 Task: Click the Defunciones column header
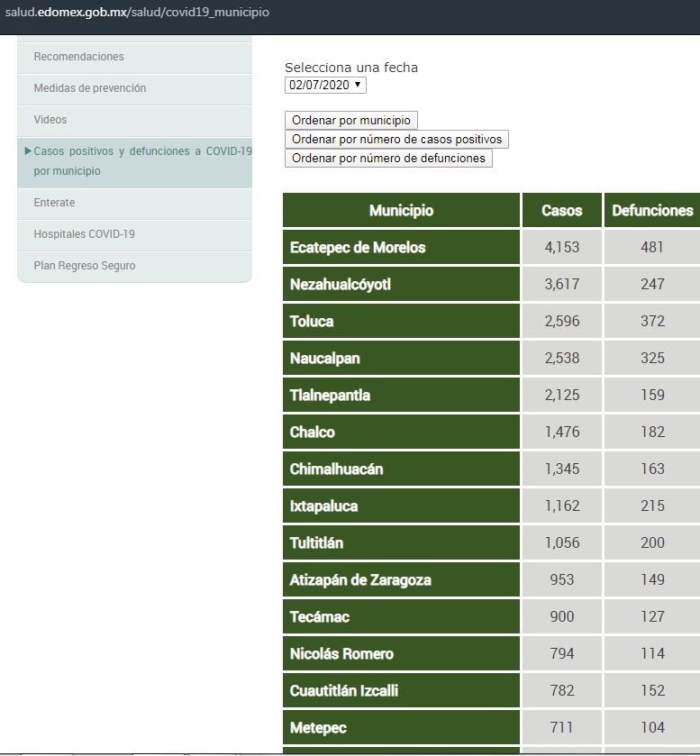[652, 210]
